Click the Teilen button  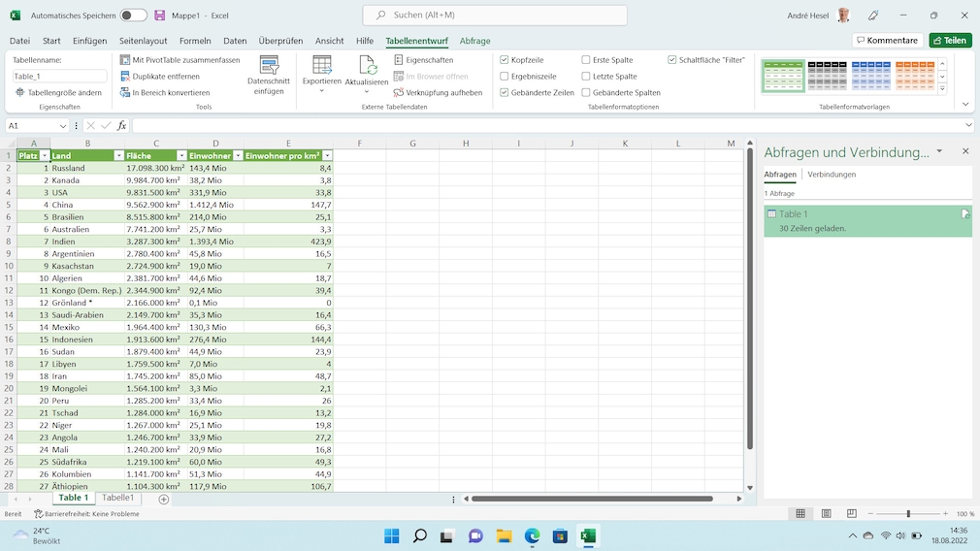950,41
